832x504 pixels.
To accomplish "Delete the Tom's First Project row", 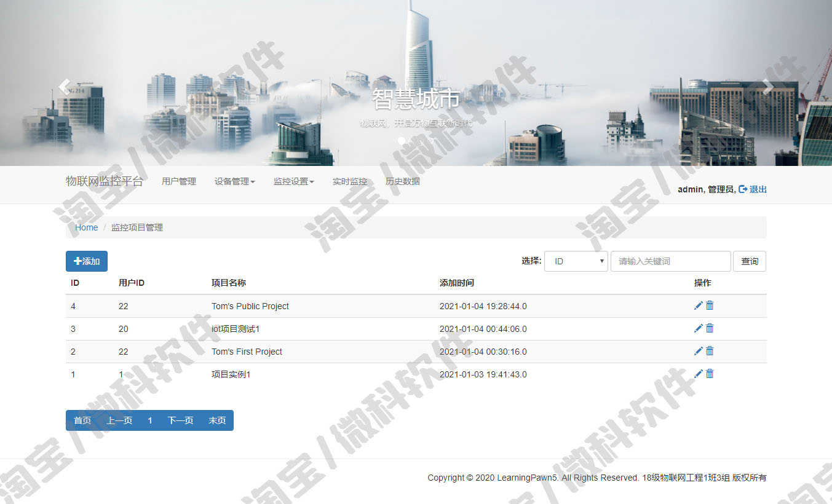I will 710,351.
